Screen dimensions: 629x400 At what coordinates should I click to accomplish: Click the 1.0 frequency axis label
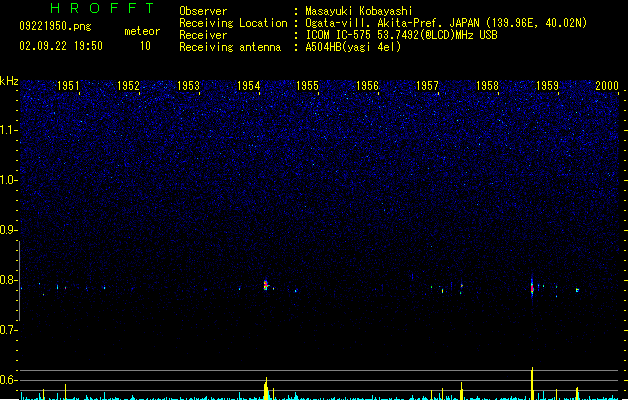[8, 180]
